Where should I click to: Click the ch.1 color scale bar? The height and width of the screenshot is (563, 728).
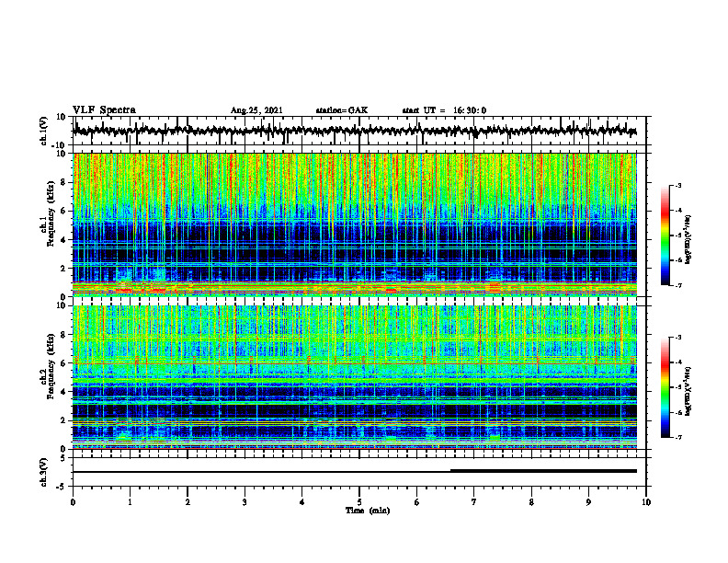[665, 236]
